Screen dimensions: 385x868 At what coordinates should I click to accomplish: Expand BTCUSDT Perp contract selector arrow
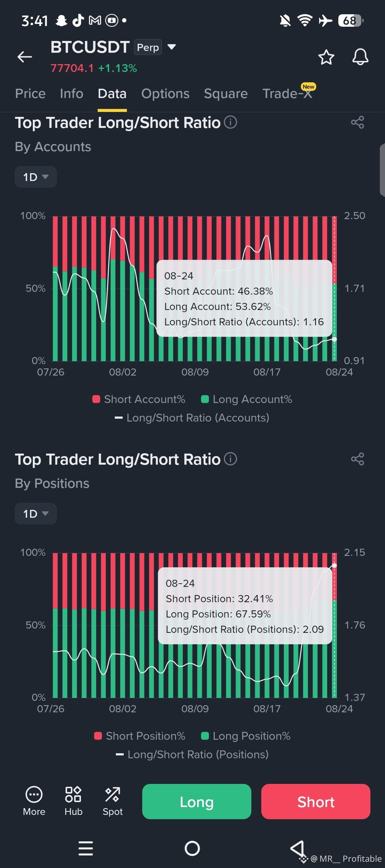(171, 47)
